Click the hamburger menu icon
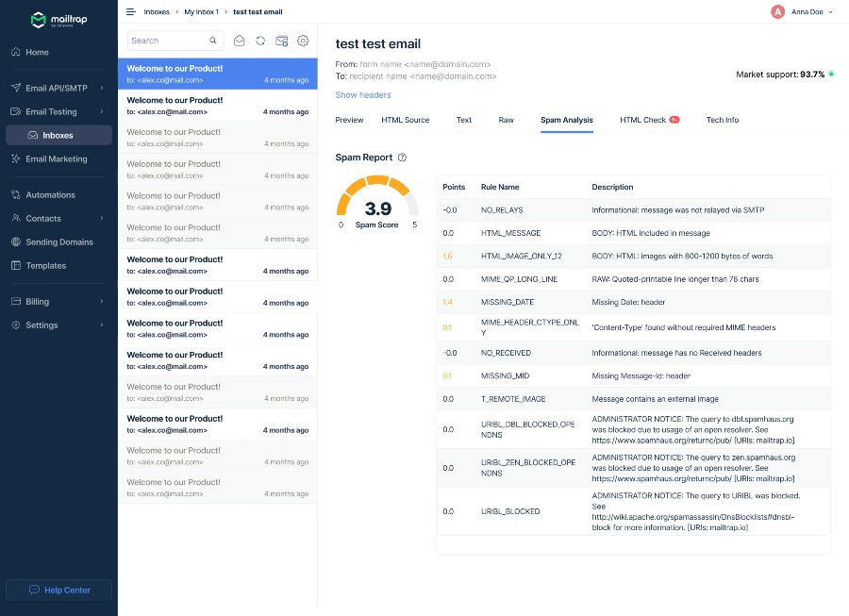This screenshot has height=616, width=849. click(131, 12)
